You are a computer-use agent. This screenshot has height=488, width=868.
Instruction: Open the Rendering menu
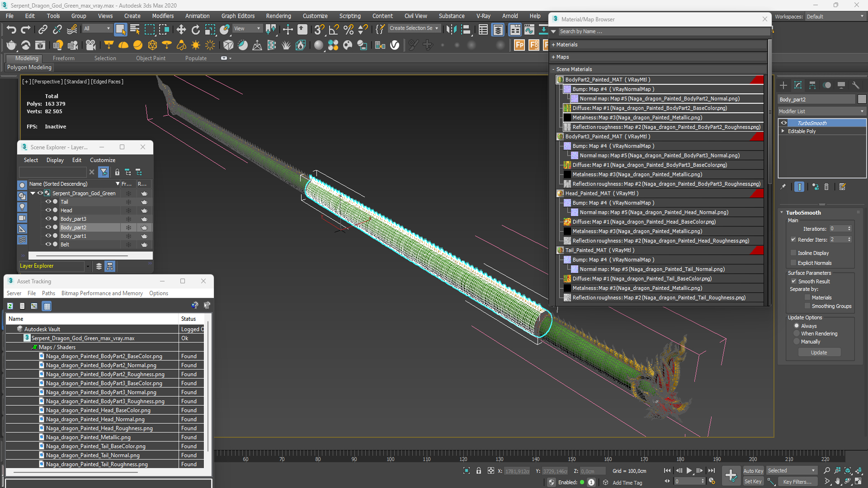[278, 16]
